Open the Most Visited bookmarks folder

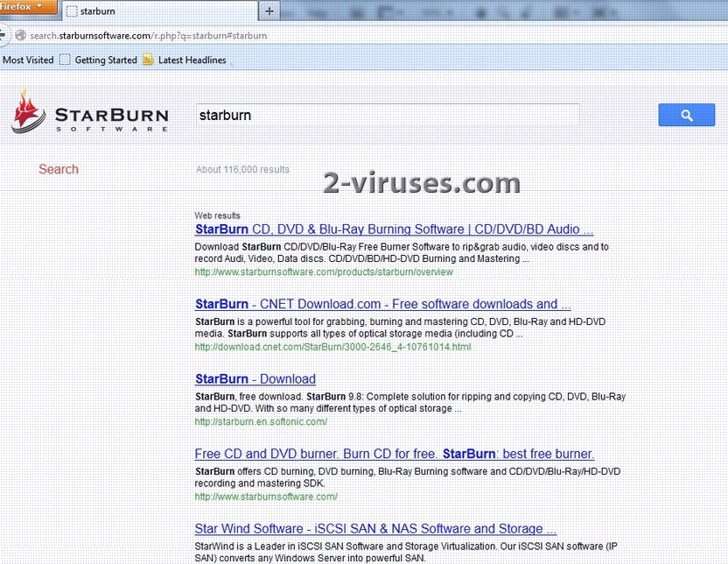coord(28,60)
